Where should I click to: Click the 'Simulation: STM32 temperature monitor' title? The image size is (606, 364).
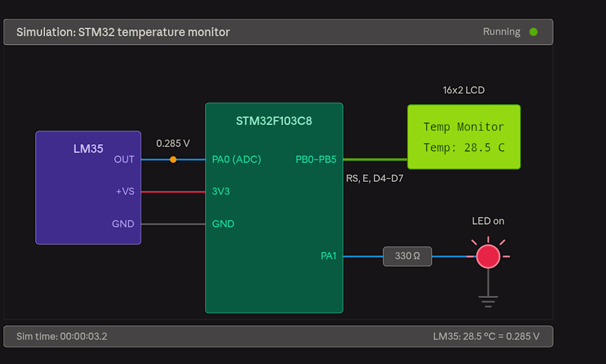[x=123, y=32]
